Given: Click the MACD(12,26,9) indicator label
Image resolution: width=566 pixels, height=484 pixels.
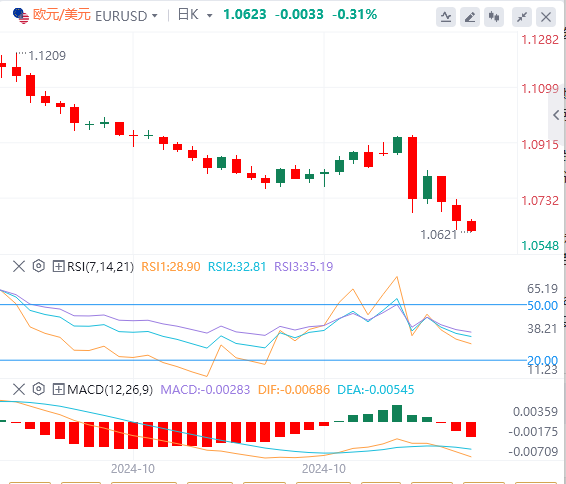Looking at the screenshot, I should [x=110, y=389].
